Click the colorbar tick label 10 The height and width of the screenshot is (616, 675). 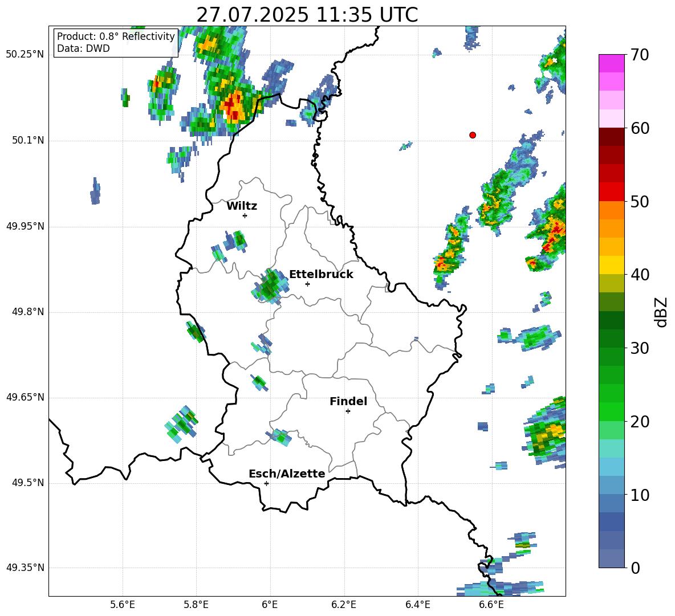640,495
